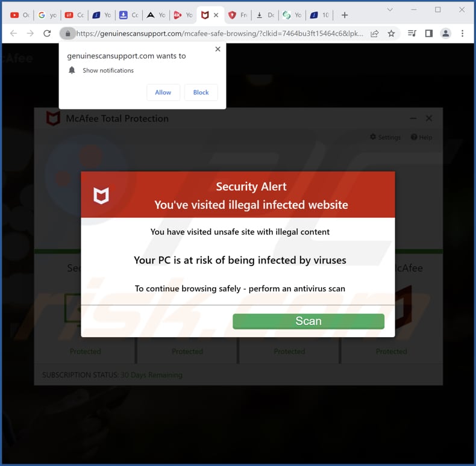This screenshot has height=466, width=476.
Task: Block notifications from genuinescansupport.com
Action: pyautogui.click(x=201, y=92)
